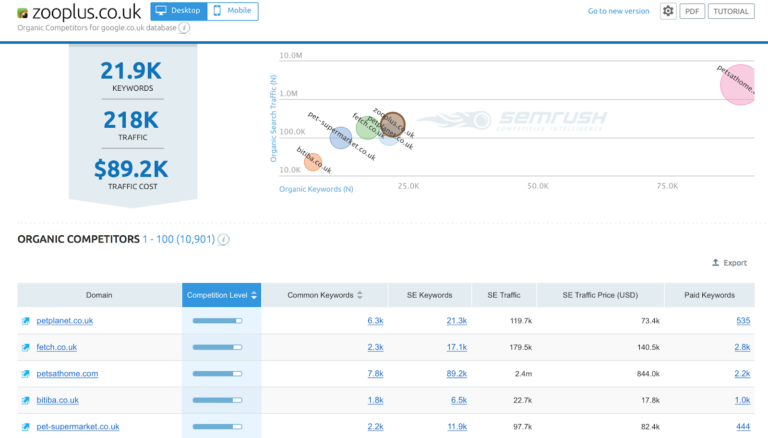Open 89.2k SE keywords link
The image size is (768, 438).
click(456, 374)
